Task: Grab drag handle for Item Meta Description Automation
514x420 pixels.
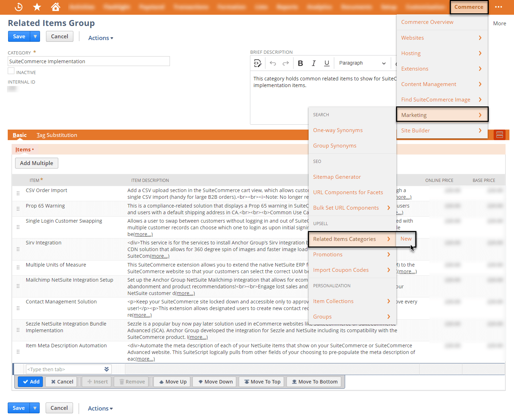Action: pyautogui.click(x=18, y=352)
